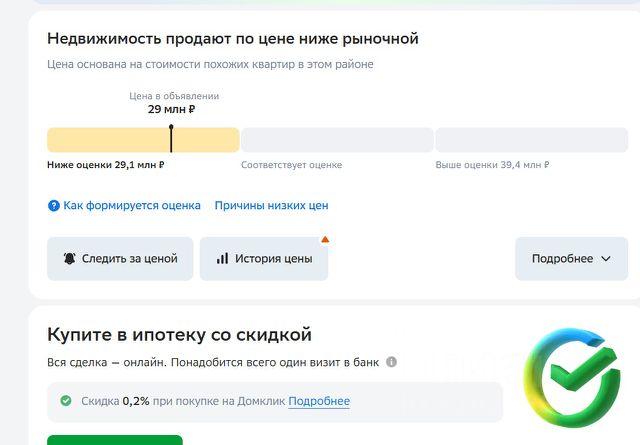The height and width of the screenshot is (445, 640).
Task: Click the "Купите в ипотеку со скидкой" heading
Action: [180, 334]
